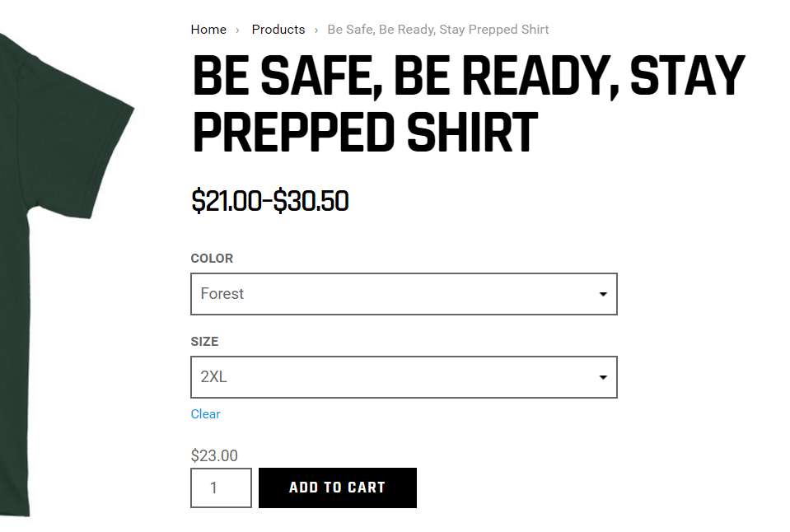This screenshot has height=532, width=790.
Task: Open the Size dropdown showing 2XL
Action: tap(404, 377)
